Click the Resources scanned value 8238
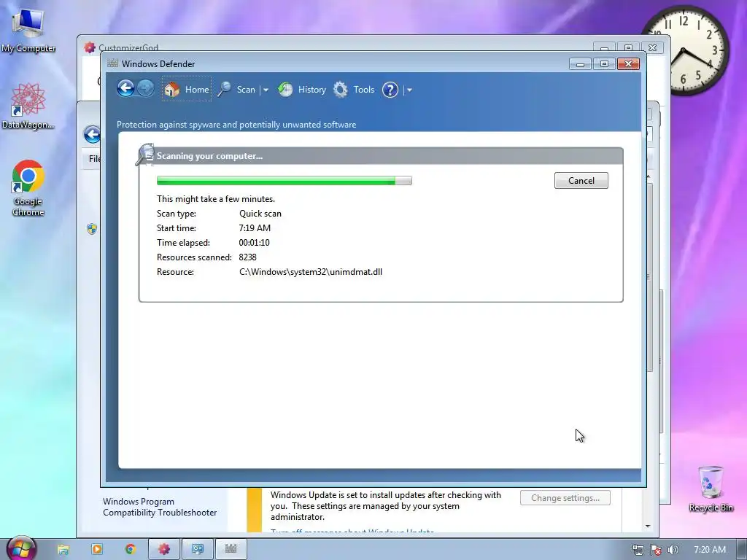The image size is (747, 560). pyautogui.click(x=248, y=257)
